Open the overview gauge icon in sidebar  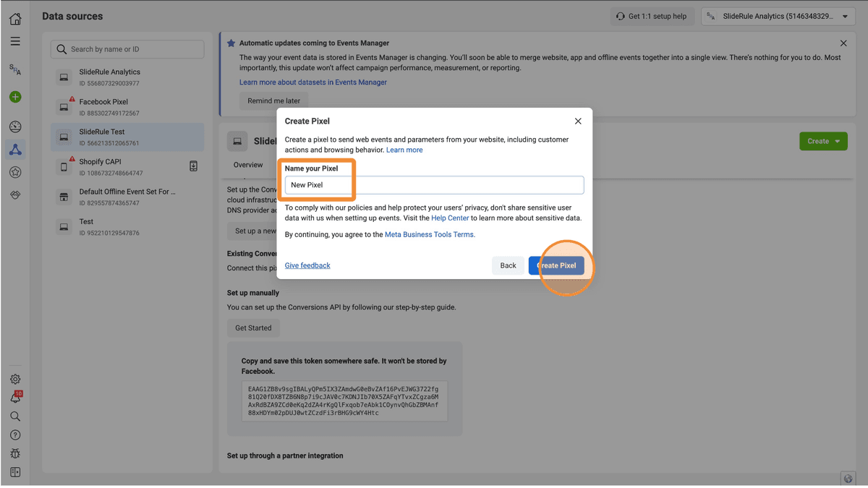(15, 127)
